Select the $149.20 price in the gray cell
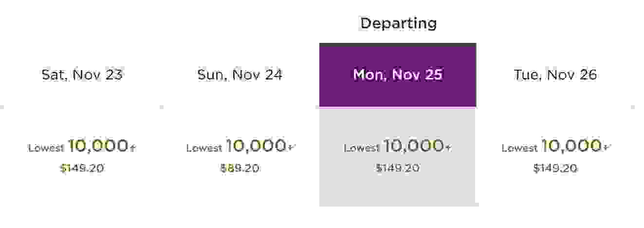 point(398,169)
